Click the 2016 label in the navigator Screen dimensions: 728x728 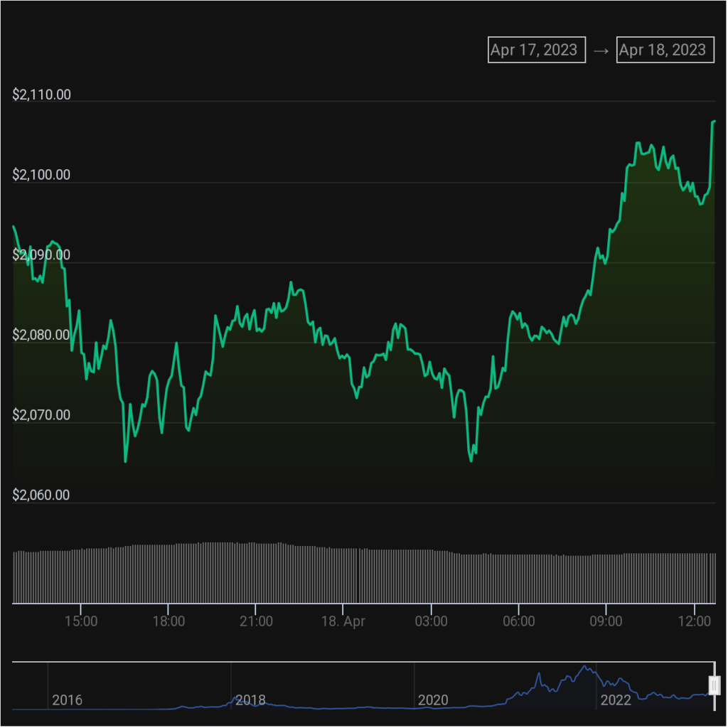coord(67,700)
